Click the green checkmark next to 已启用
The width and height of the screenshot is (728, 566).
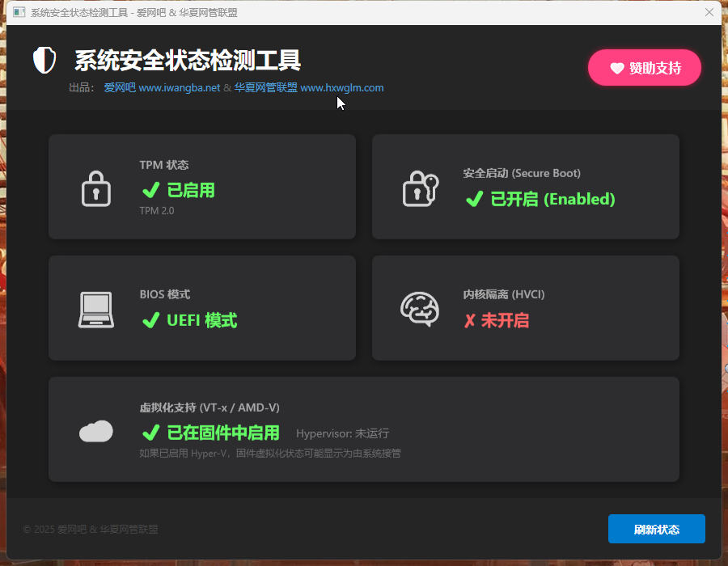(151, 190)
